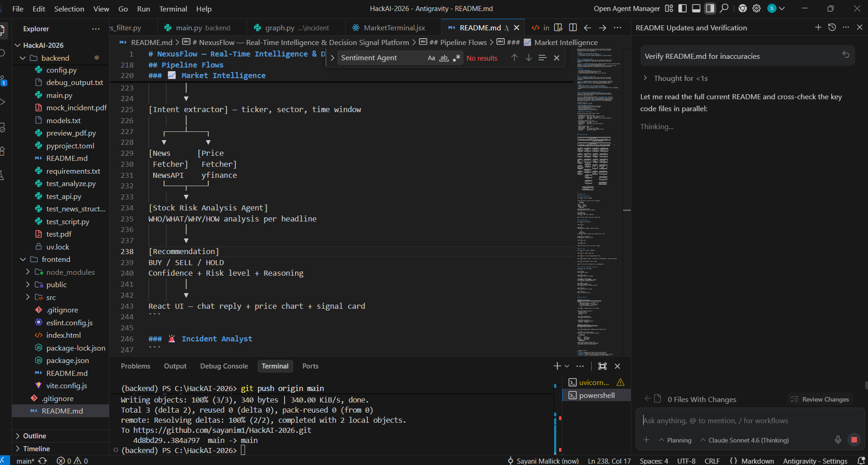
Task: Open the search magnifier in title bar
Action: tap(724, 8)
